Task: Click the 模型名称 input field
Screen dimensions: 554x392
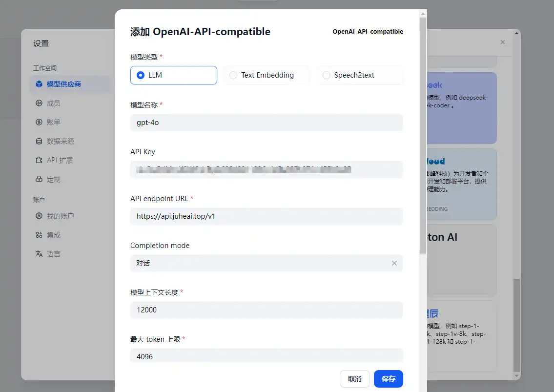Action: coord(267,123)
